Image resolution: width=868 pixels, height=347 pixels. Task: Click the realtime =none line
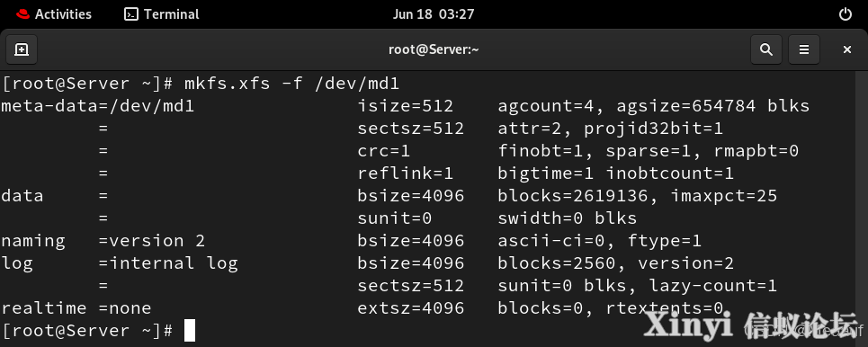pos(76,307)
